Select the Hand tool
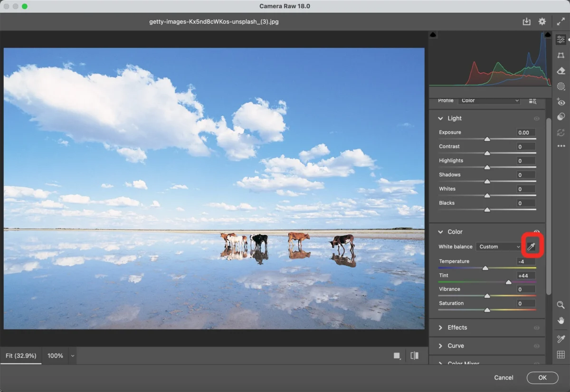 coord(561,321)
